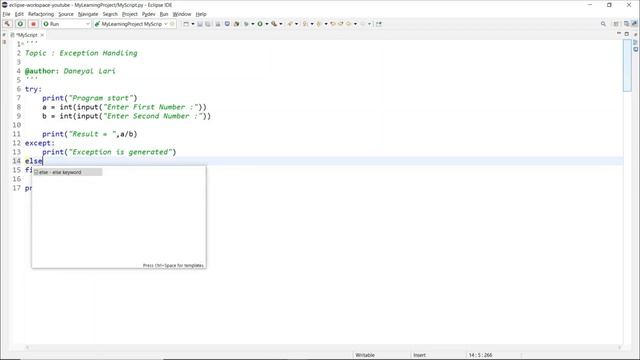
Task: Open the Edit menu
Action: pos(19,14)
